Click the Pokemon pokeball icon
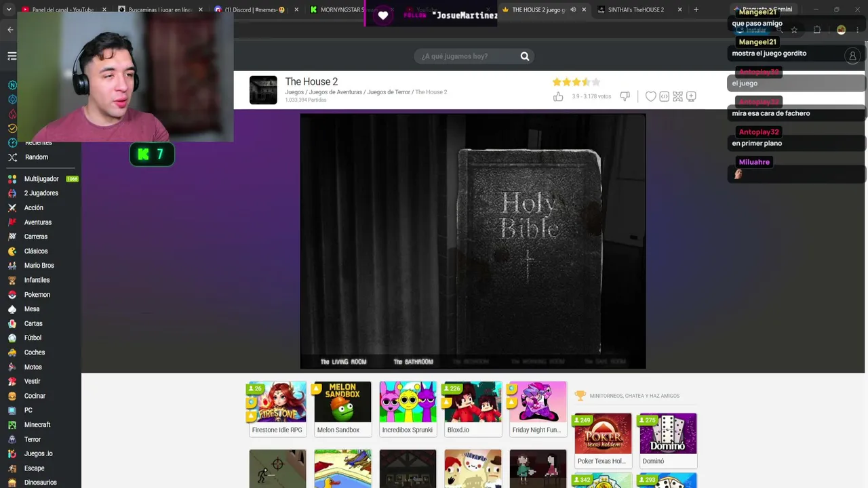 click(x=12, y=295)
